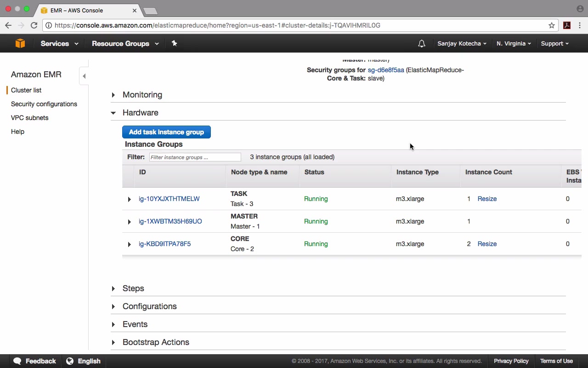Viewport: 588px width, 368px height.
Task: Expand row for TASK instance group
Action: [x=130, y=199]
